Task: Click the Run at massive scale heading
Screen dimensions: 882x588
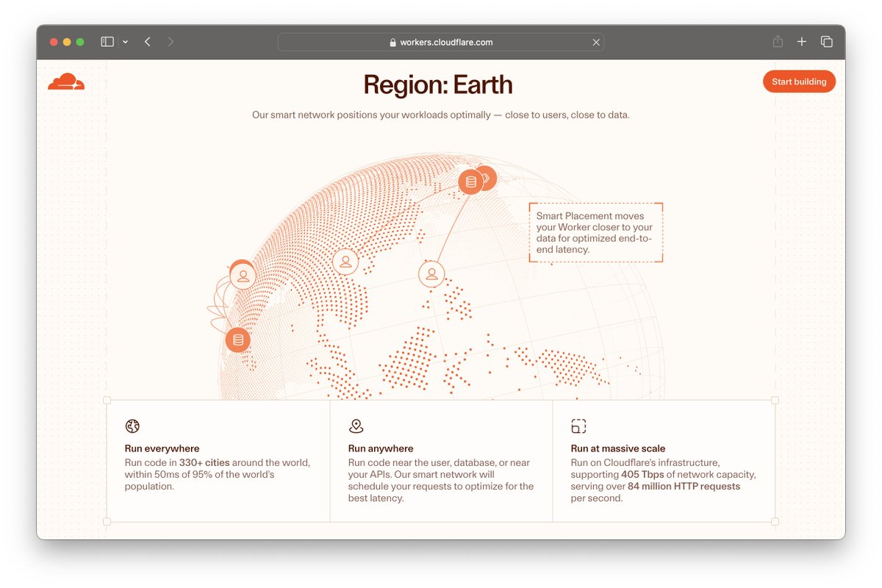Action: pyautogui.click(x=618, y=448)
